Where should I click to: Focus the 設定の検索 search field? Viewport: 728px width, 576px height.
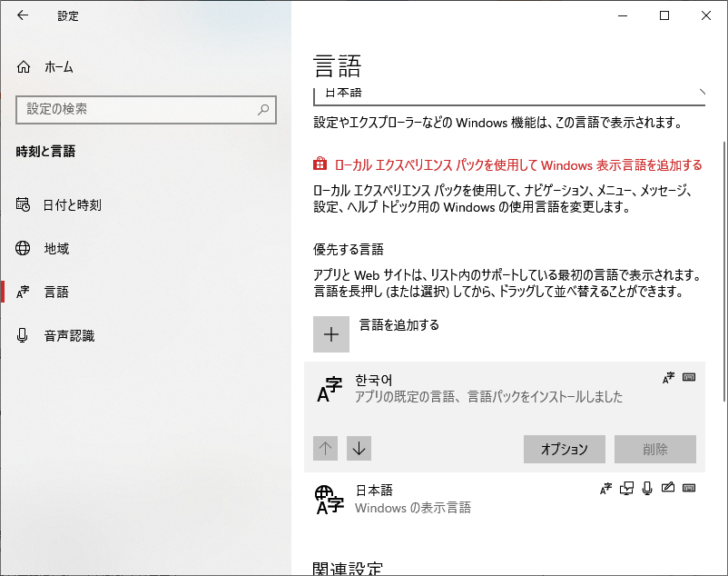point(146,110)
